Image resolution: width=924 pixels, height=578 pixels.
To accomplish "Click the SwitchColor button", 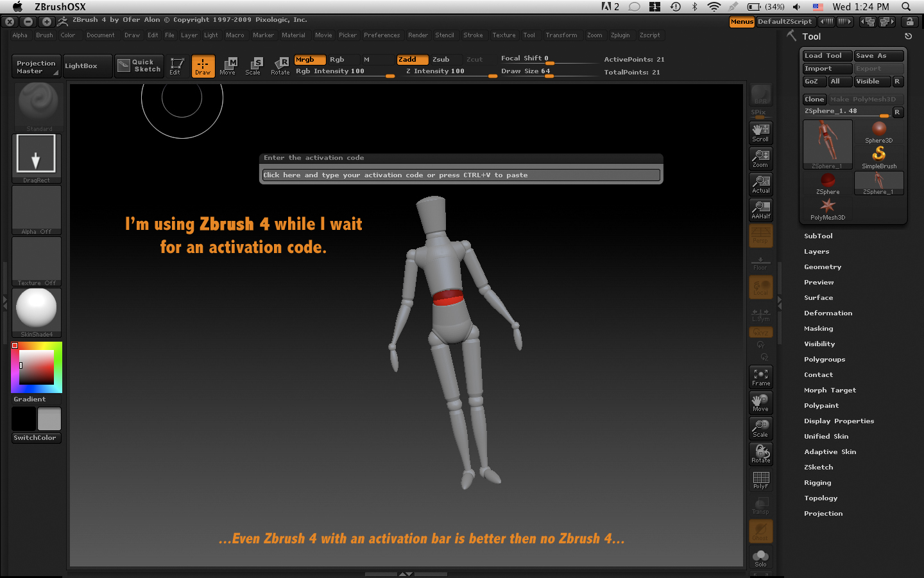I will click(36, 438).
